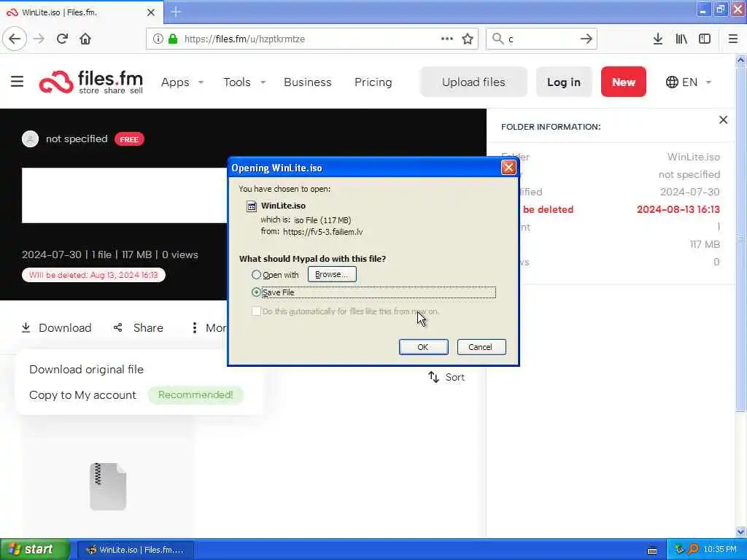
Task: Click the search go arrow
Action: (587, 39)
